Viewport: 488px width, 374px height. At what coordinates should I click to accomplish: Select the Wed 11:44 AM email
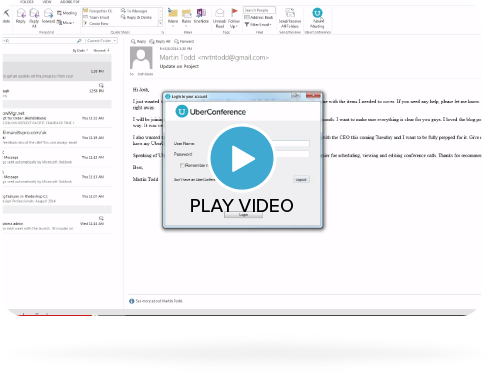tap(57, 223)
